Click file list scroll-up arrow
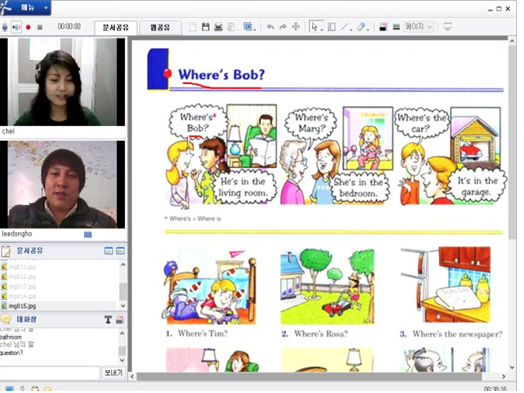 click(x=123, y=265)
